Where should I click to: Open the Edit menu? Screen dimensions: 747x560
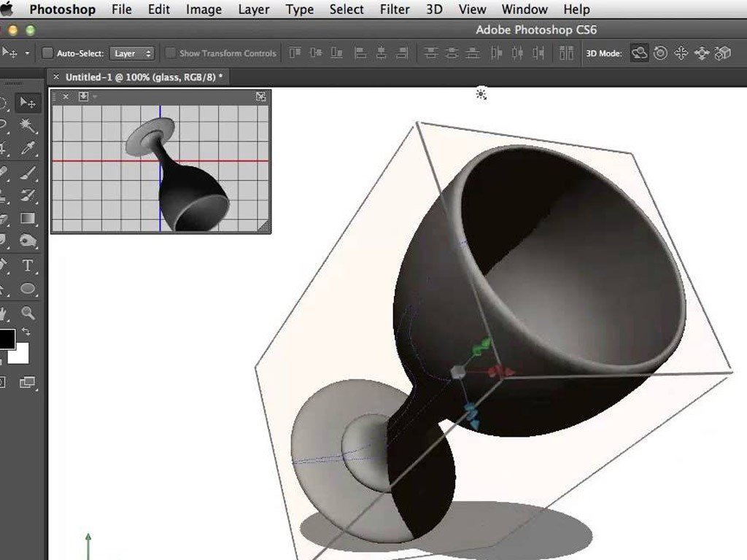pyautogui.click(x=158, y=9)
